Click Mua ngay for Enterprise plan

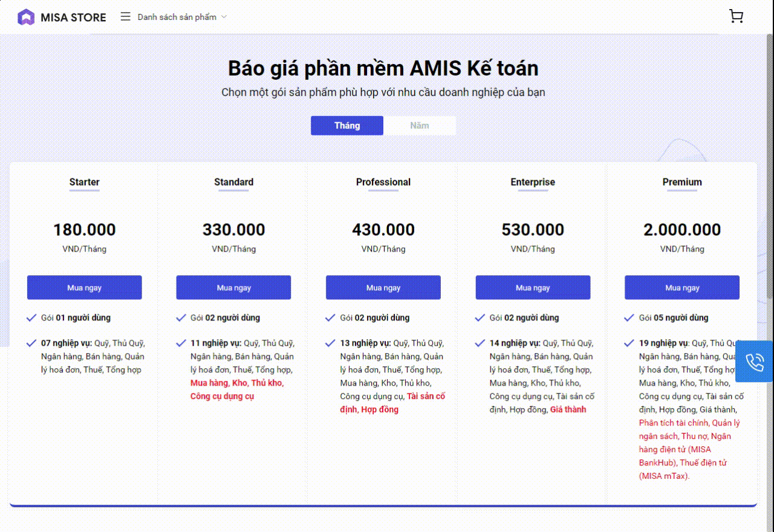(x=533, y=288)
